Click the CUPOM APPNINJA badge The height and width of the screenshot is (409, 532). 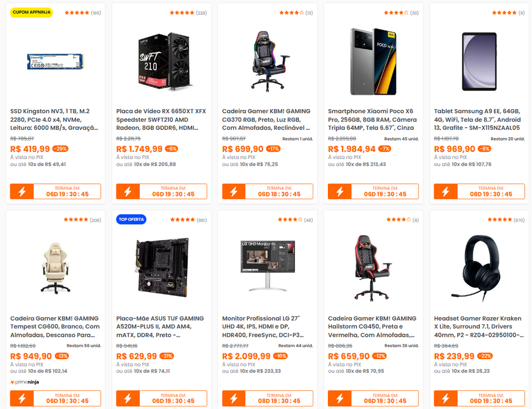[x=32, y=12]
